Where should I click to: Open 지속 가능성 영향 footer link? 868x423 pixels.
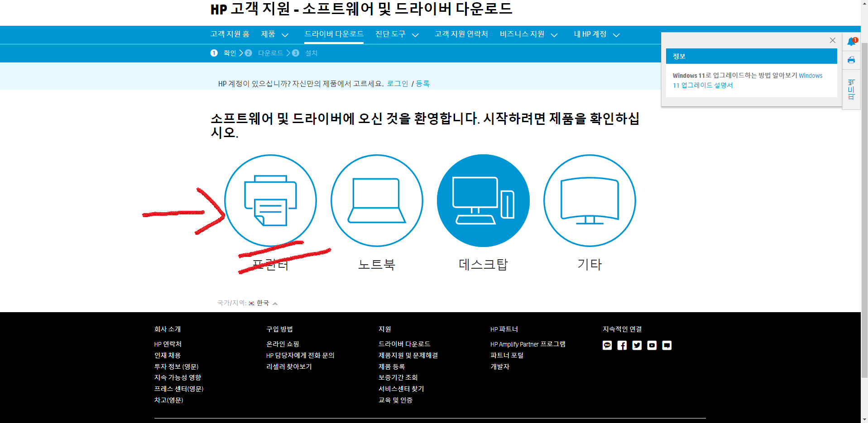click(x=177, y=378)
